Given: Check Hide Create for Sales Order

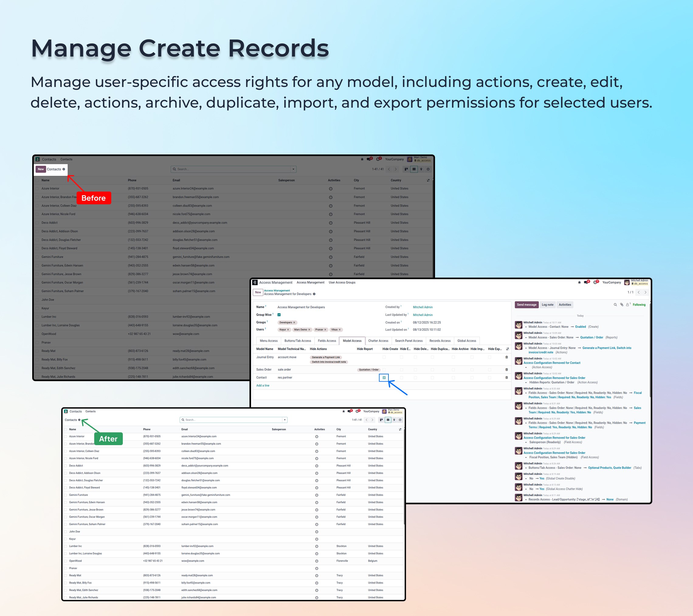Looking at the screenshot, I should click(384, 370).
